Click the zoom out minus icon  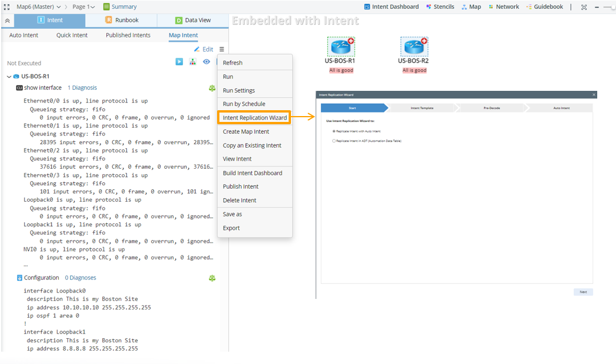click(597, 7)
